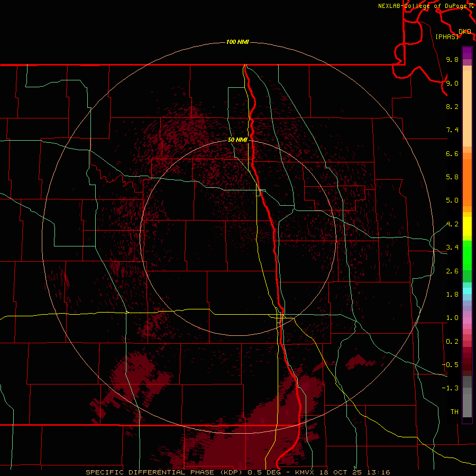Click the 1.8 legend value
The image size is (476, 476).
click(x=452, y=295)
